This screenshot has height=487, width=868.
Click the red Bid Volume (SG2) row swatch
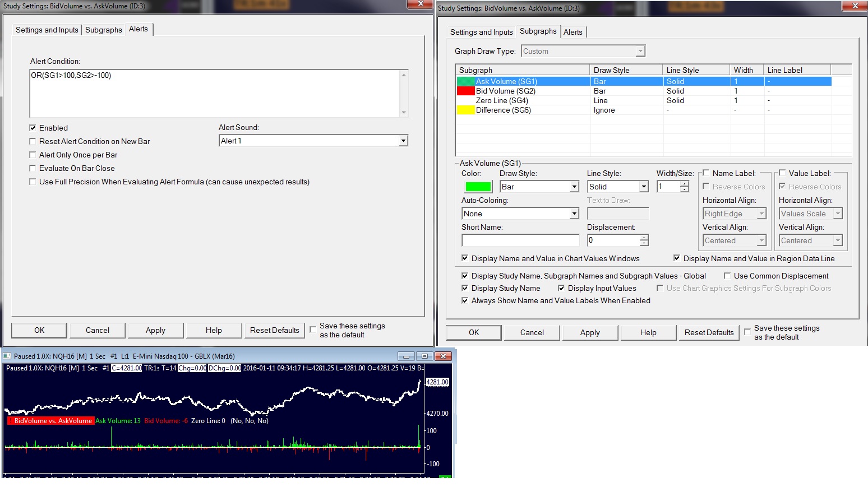coord(466,91)
